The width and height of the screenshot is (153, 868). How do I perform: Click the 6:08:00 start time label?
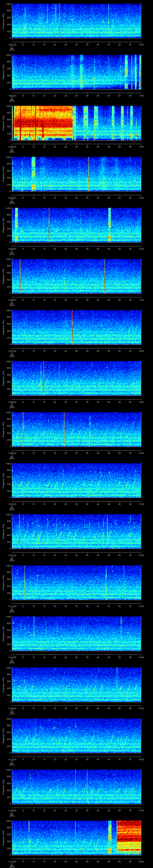[x=12, y=402]
